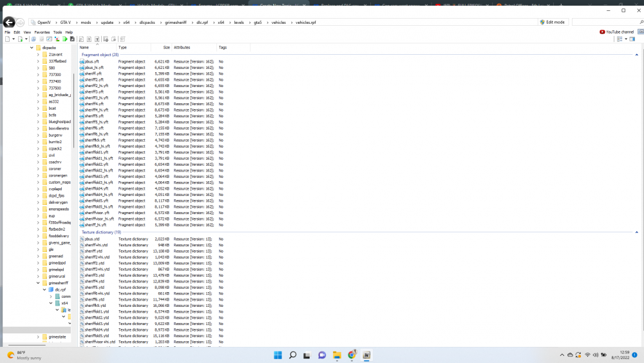
Task: Go back with the black arrow button
Action: 9,23
